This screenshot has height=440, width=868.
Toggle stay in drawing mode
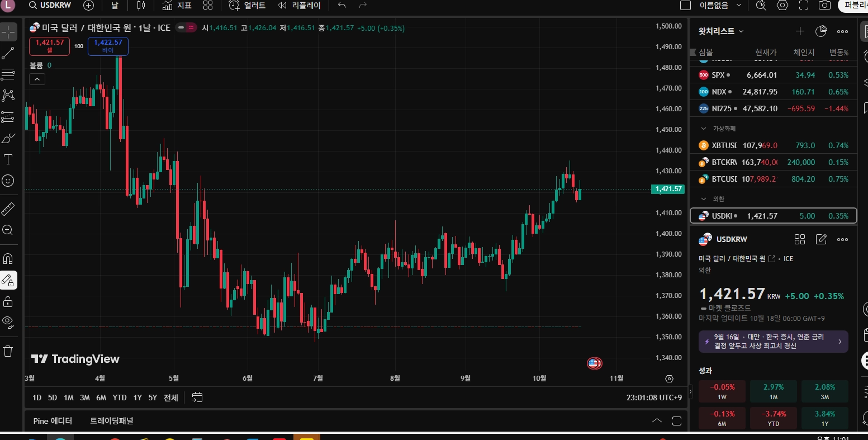coord(8,280)
